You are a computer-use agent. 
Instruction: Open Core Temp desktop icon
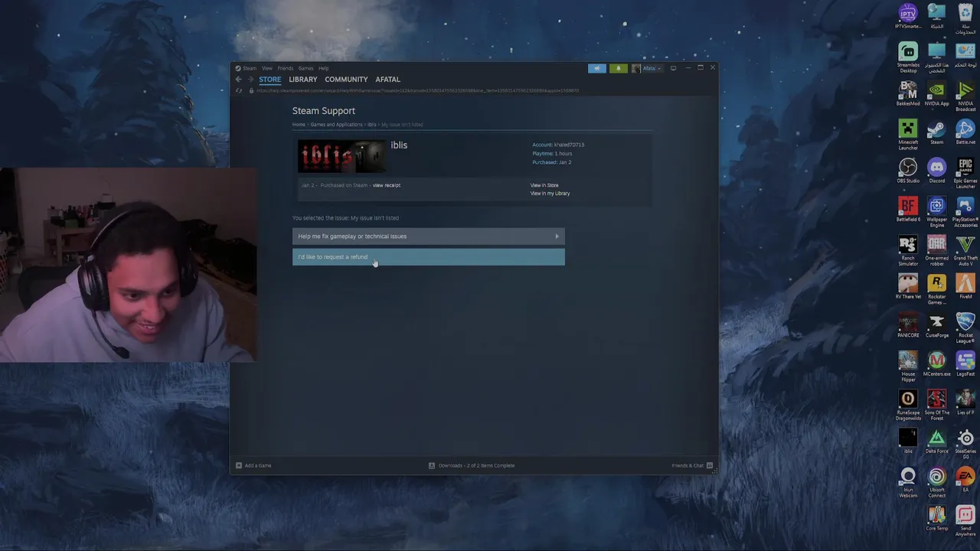(x=936, y=519)
